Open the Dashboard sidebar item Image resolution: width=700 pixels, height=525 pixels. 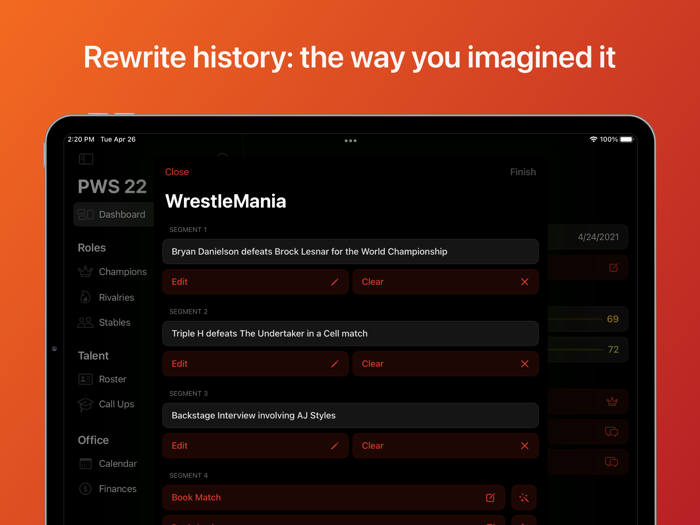pyautogui.click(x=114, y=214)
